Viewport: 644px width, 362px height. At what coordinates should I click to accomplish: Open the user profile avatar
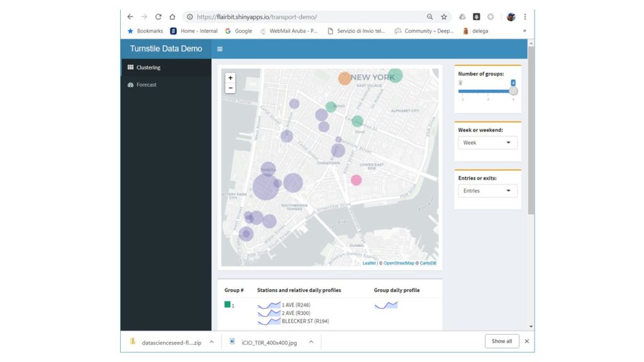[511, 17]
